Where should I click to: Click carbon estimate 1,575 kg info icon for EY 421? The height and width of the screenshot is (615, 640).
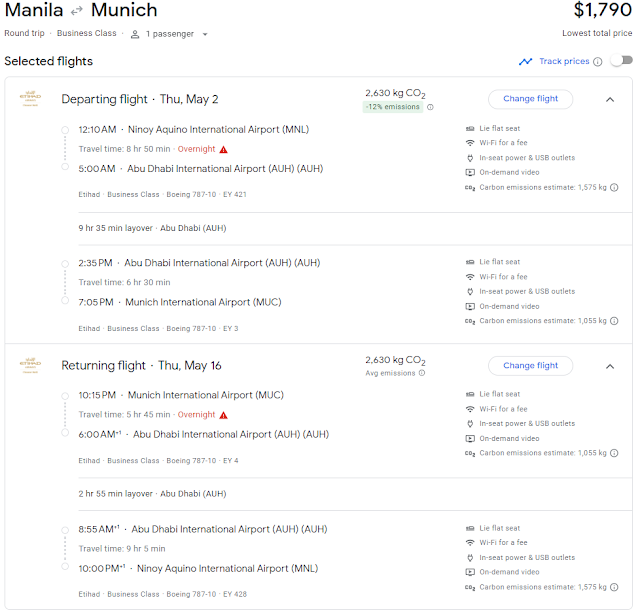coord(614,187)
